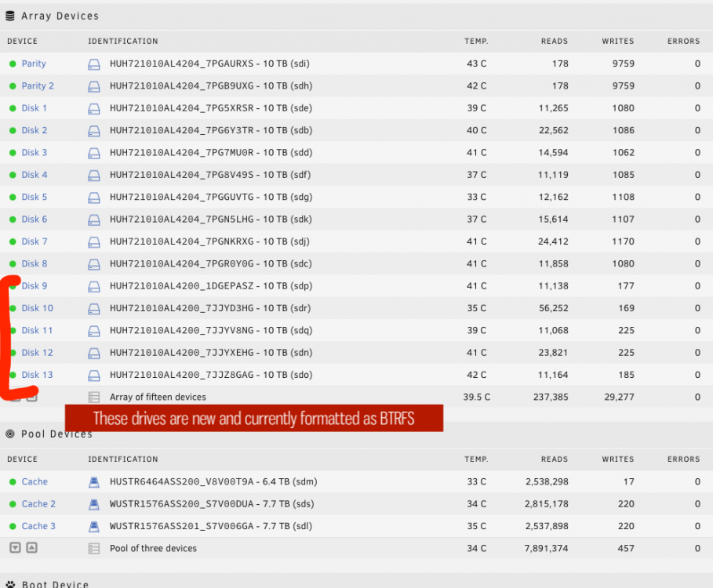Click the pool summary icon beside 'Pool of three devices'

click(93, 549)
